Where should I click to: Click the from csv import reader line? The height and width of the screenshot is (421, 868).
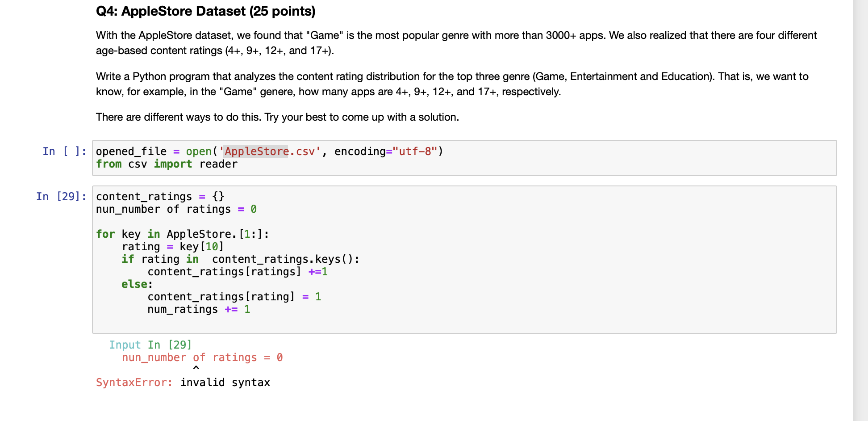(x=166, y=164)
